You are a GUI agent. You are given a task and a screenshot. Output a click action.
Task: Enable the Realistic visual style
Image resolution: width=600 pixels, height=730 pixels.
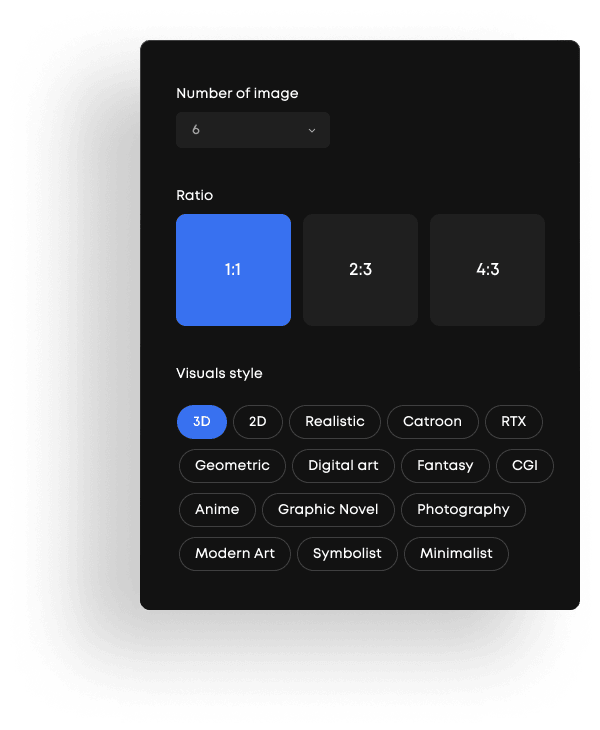335,422
